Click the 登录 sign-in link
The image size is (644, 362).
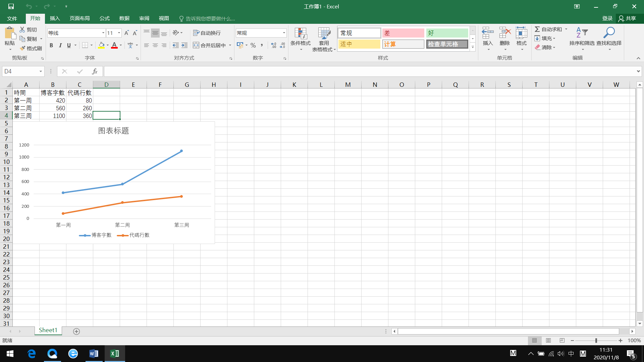click(x=607, y=18)
